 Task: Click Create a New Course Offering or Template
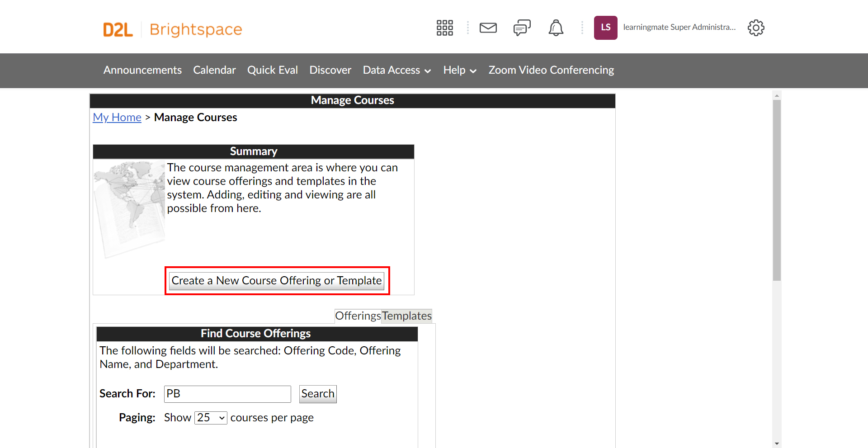pyautogui.click(x=277, y=281)
